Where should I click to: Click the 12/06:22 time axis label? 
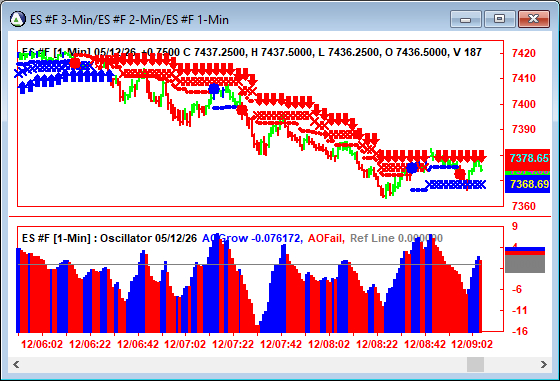tap(90, 344)
